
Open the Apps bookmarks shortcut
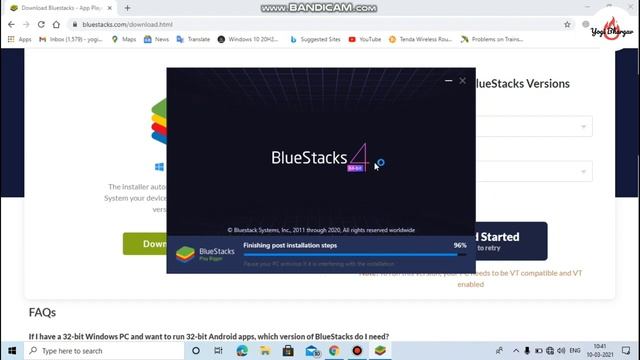click(x=20, y=39)
